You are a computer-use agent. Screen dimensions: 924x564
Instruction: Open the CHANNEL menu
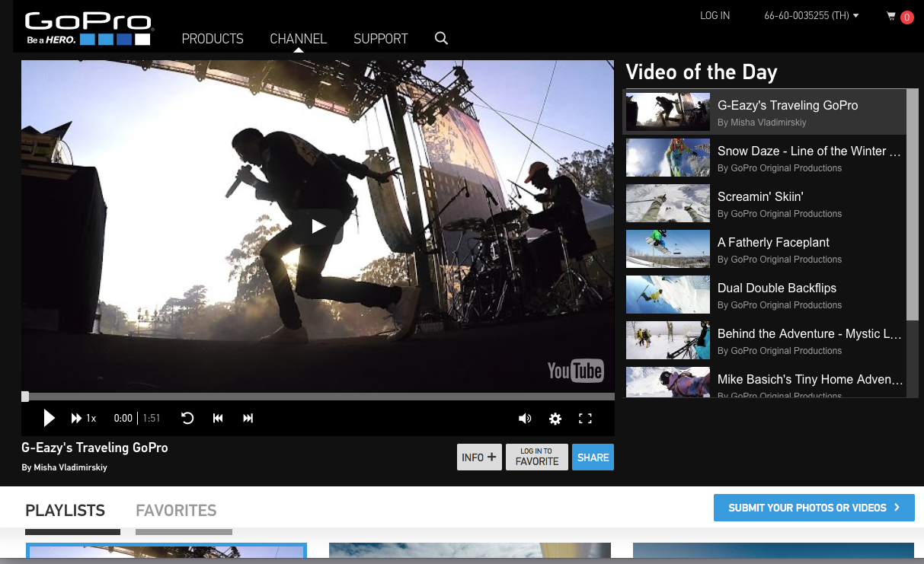[x=298, y=39]
